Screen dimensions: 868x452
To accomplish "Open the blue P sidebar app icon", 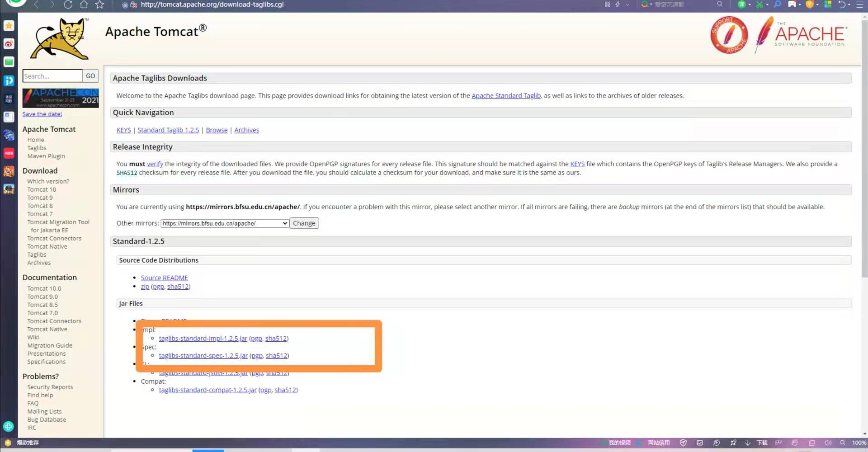I will (9, 80).
